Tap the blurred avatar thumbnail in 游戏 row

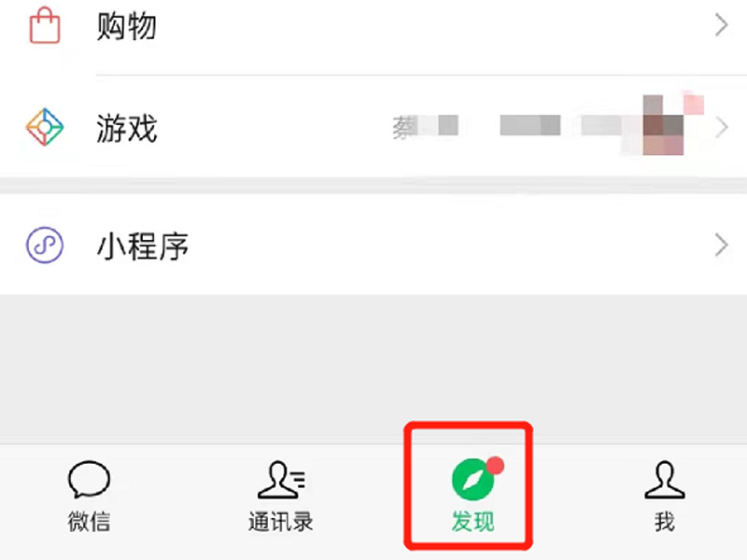[663, 125]
